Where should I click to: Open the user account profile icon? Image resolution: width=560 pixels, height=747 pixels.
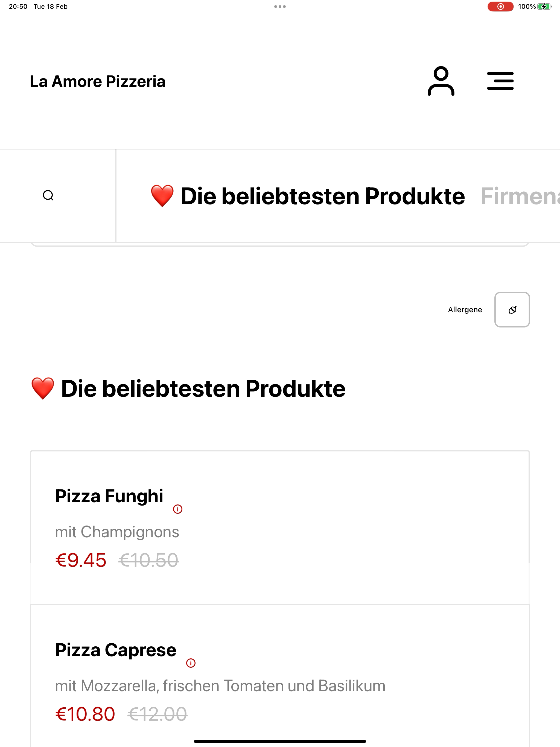pyautogui.click(x=441, y=81)
